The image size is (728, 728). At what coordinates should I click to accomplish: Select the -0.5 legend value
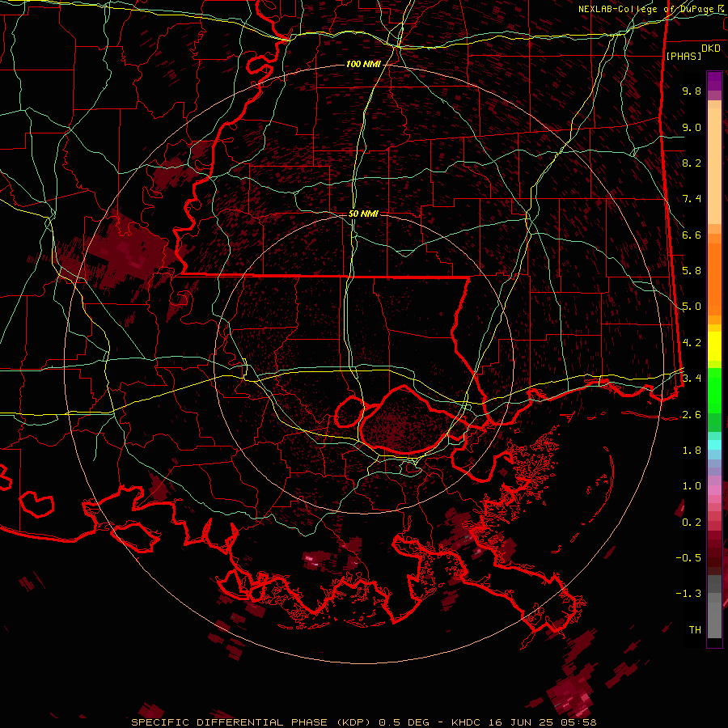click(x=688, y=558)
